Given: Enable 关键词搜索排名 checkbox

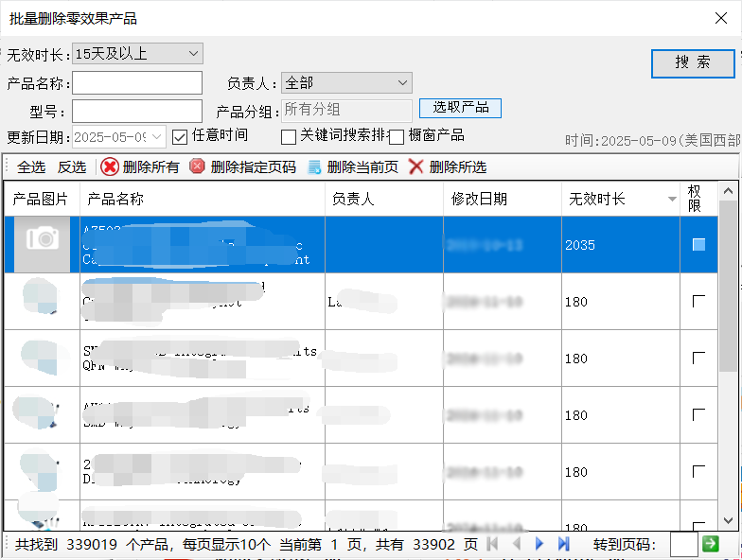Looking at the screenshot, I should 289,136.
